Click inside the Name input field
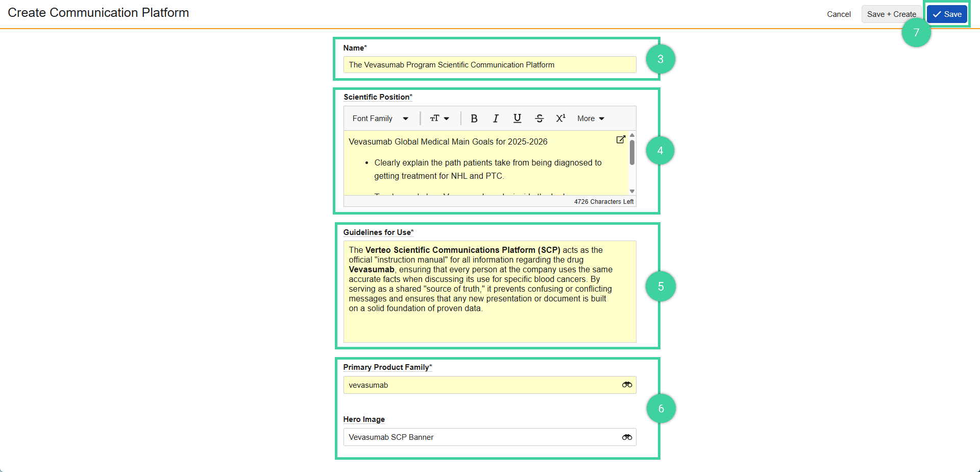This screenshot has width=980, height=472. pyautogui.click(x=489, y=64)
